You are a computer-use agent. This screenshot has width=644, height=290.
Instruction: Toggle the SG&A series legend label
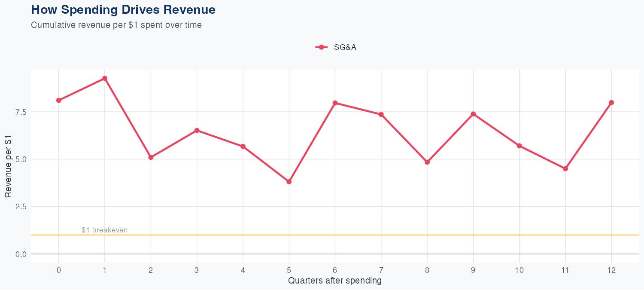345,47
